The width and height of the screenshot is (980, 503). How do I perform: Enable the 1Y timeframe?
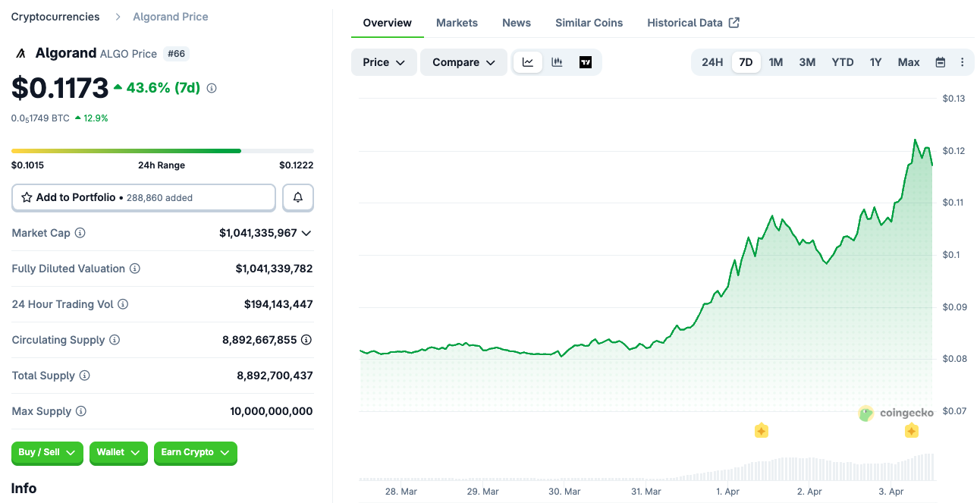pos(875,62)
